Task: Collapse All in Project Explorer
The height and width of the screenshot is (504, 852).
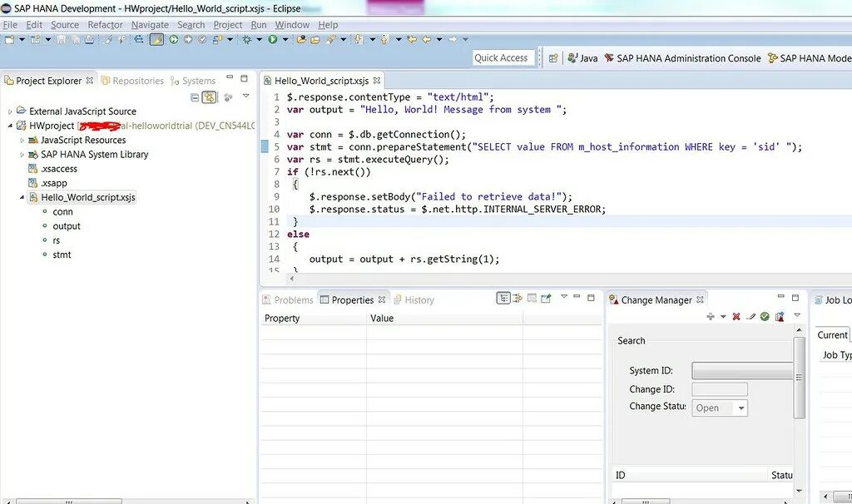Action: (x=195, y=98)
